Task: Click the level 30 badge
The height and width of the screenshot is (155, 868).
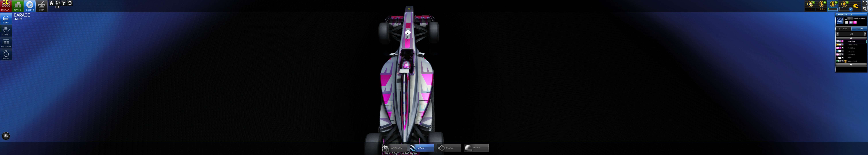Action: [x=850, y=9]
